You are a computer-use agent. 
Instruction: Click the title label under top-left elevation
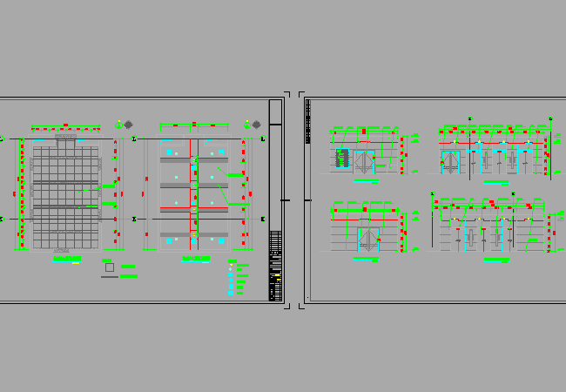click(366, 183)
